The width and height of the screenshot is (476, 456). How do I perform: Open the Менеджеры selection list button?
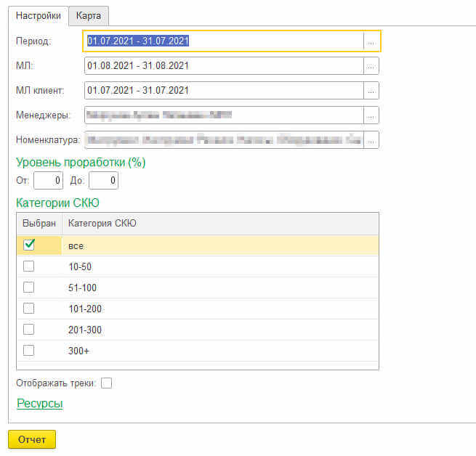coord(371,115)
